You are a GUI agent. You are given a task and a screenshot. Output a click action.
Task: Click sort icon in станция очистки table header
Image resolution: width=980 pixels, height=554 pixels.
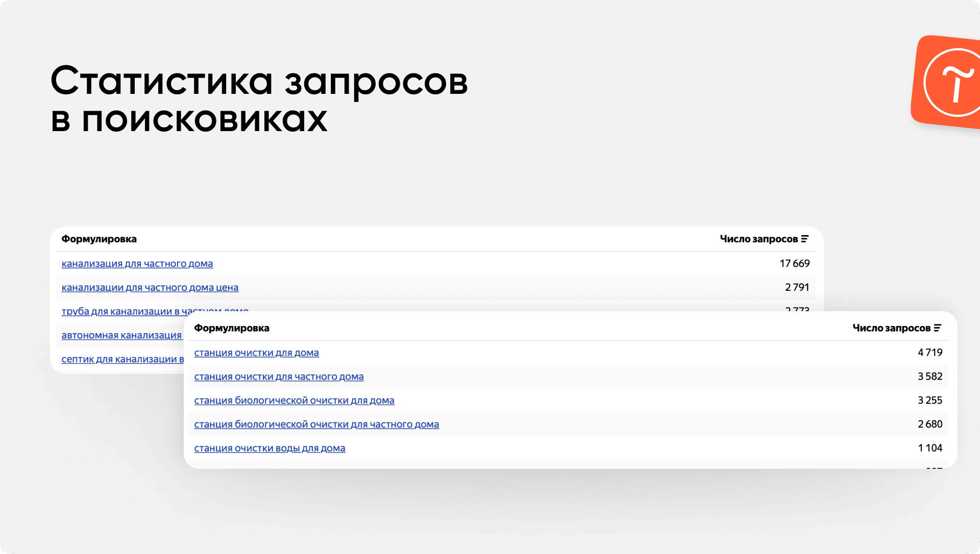[938, 328]
